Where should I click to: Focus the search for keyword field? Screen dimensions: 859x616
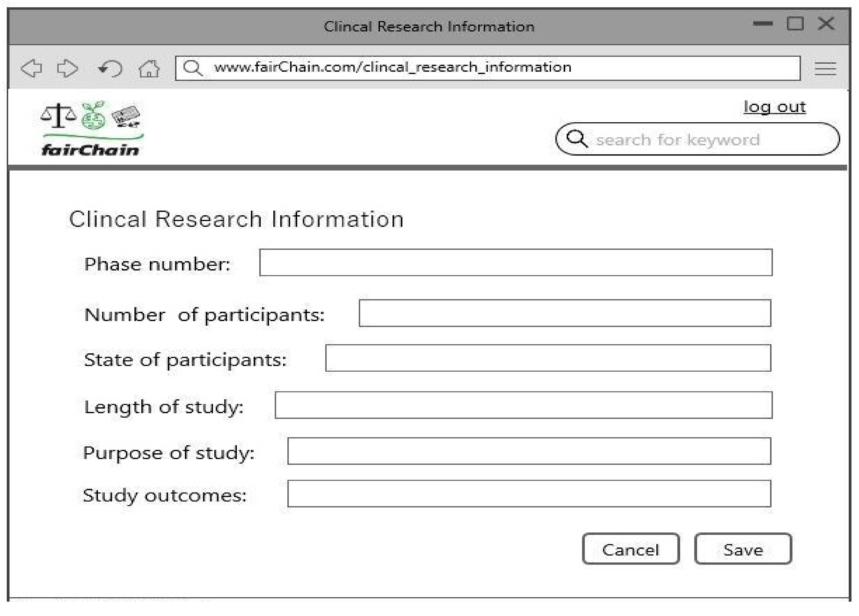(704, 140)
